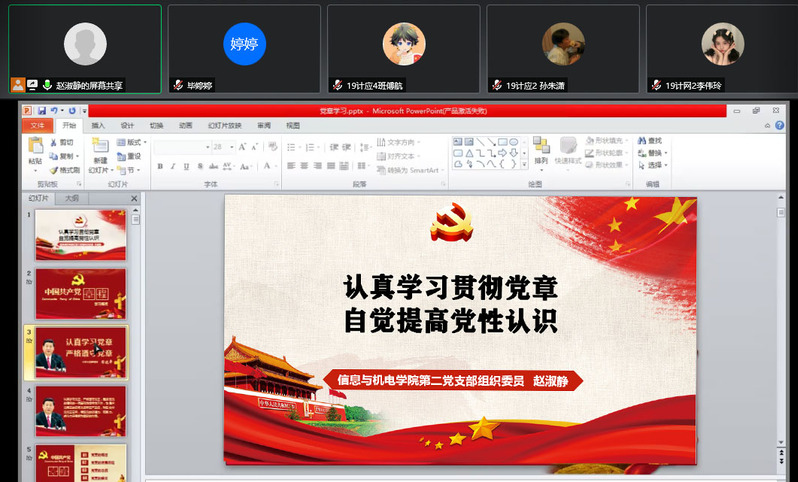This screenshot has width=798, height=482.
Task: Toggle Bold formatting button
Action: [x=159, y=166]
